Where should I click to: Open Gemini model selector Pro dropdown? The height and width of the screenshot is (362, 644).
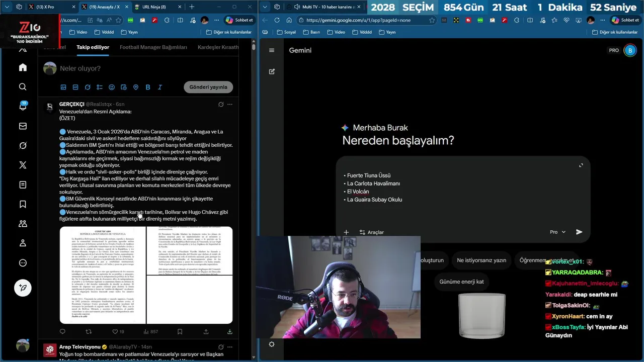pos(557,232)
